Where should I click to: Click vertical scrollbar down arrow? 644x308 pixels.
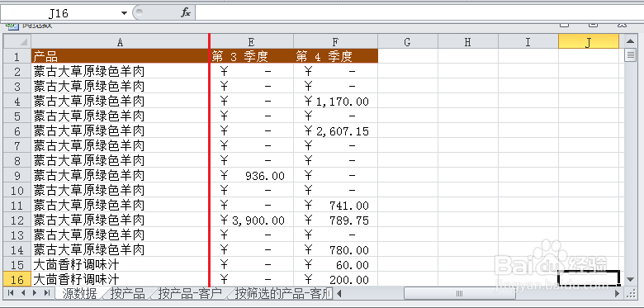point(631,280)
